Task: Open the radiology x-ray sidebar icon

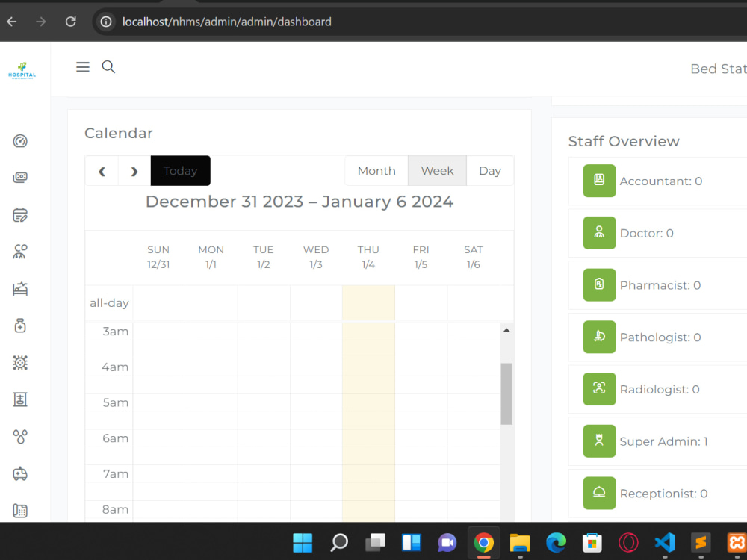Action: (20, 399)
